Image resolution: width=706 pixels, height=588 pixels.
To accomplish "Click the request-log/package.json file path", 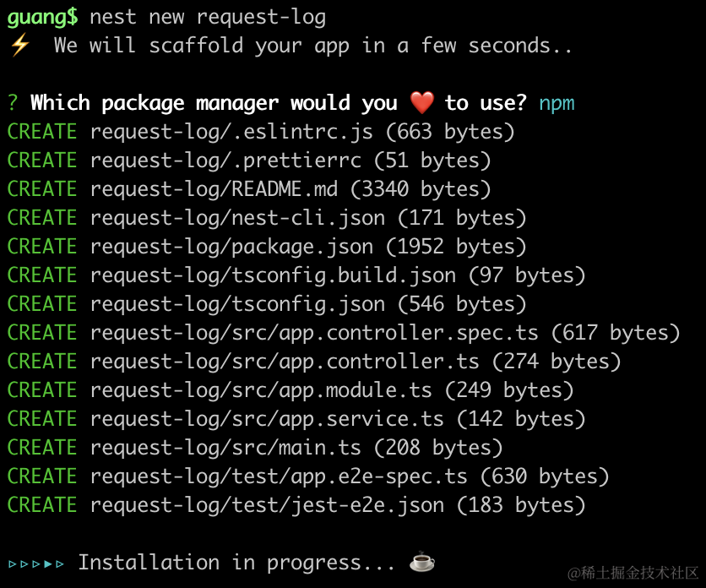I will (231, 247).
